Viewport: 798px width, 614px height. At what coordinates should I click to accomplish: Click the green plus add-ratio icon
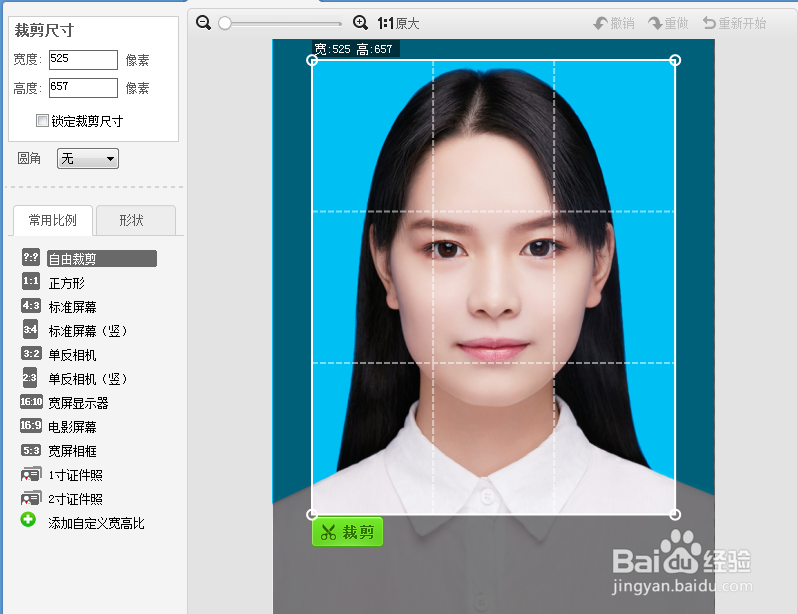pos(28,520)
